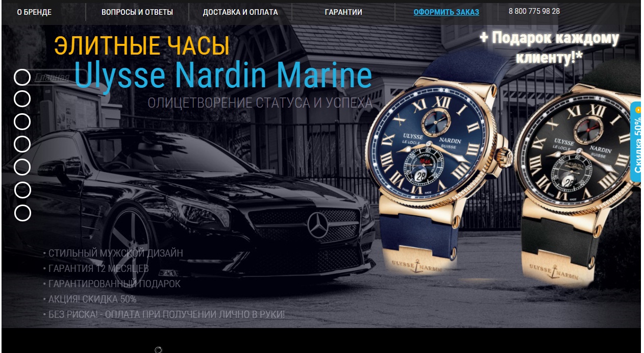Click the loading spinner icon at bottom
Viewport: 644px width, 353px height.
click(x=158, y=349)
